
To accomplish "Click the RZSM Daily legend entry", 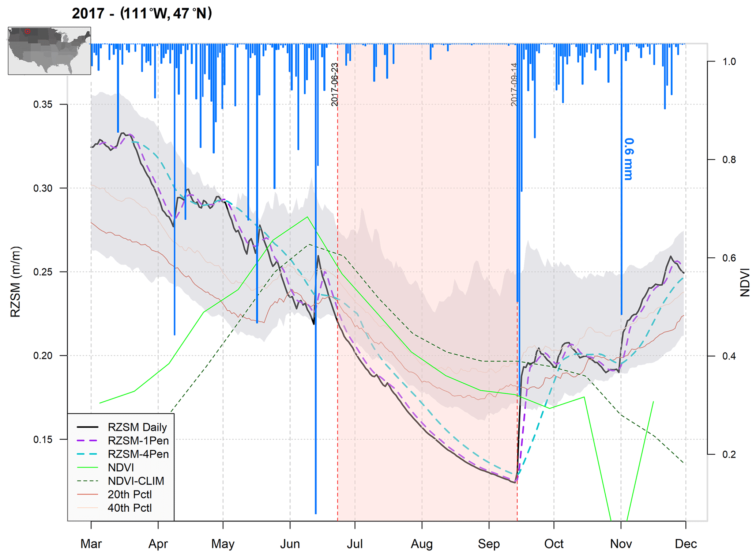I will 137,427.
